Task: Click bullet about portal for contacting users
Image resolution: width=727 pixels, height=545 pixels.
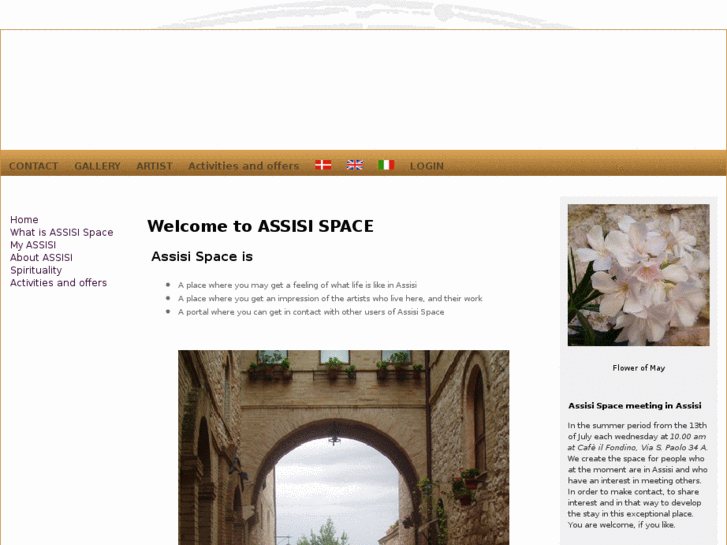Action: (311, 312)
